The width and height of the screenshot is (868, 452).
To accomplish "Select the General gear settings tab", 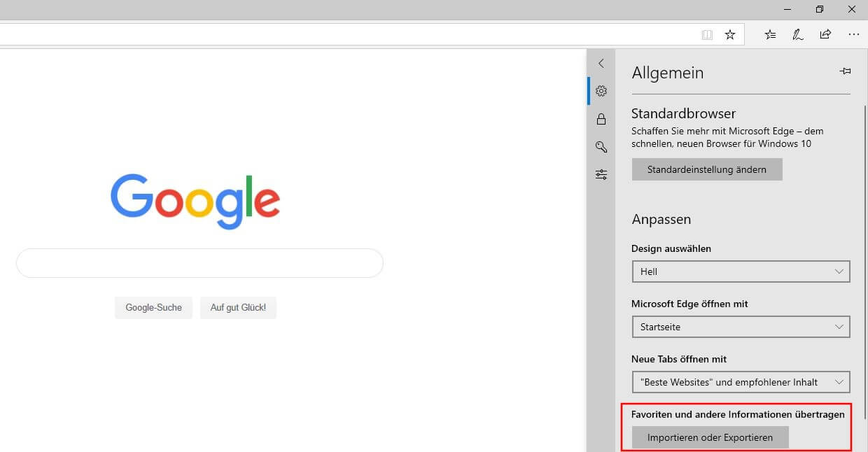I will [601, 91].
